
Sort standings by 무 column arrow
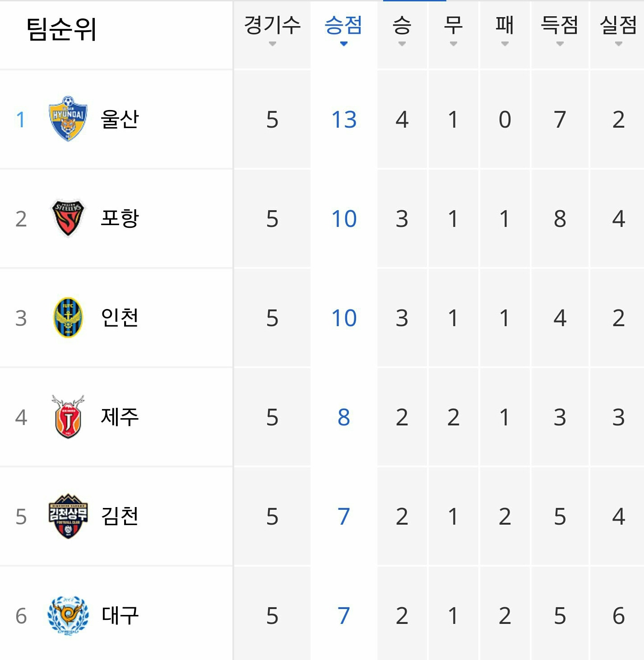tap(454, 44)
